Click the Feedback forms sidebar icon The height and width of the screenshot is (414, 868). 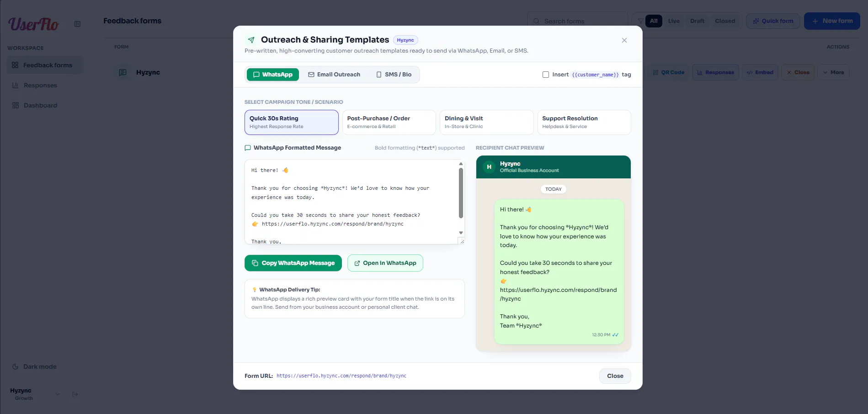pos(15,65)
